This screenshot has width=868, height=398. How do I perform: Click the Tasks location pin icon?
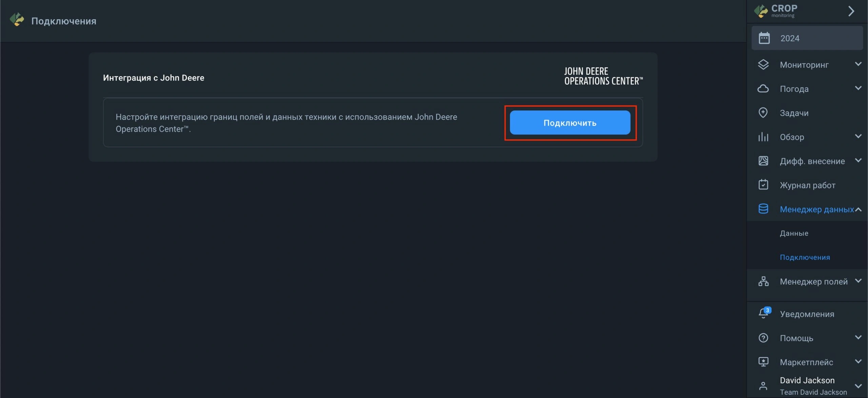[x=763, y=113]
